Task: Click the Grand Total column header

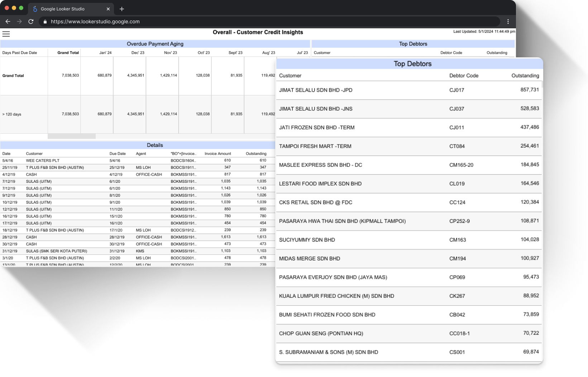Action: click(x=68, y=53)
